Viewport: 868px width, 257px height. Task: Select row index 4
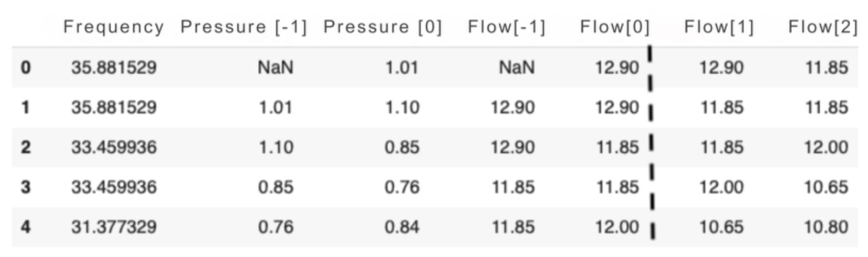[x=26, y=227]
